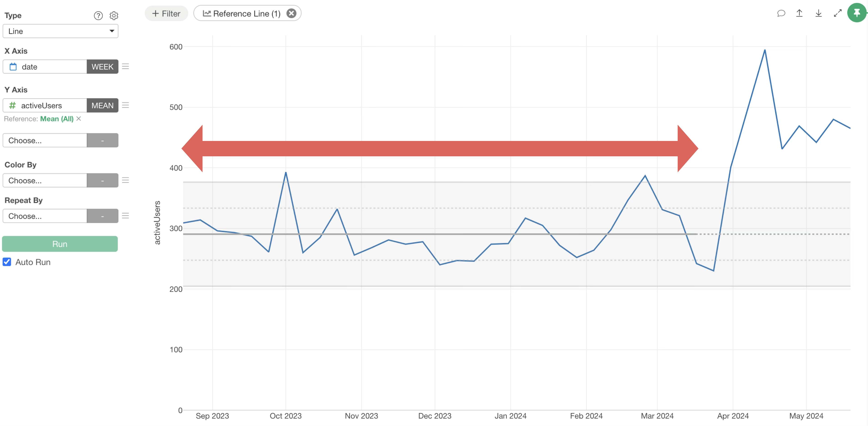Expand chart to full screen
The image size is (868, 426).
pos(837,14)
